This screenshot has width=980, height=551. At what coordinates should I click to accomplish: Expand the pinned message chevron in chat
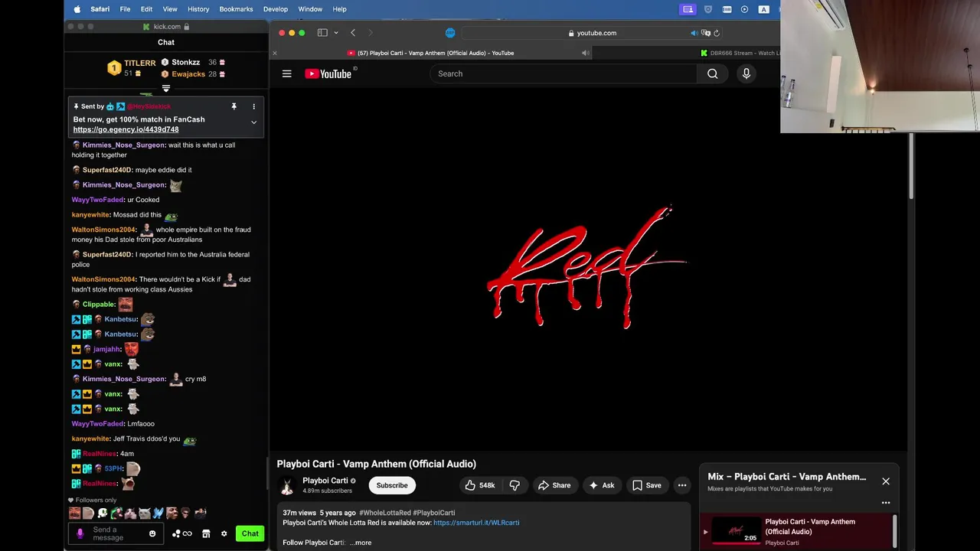click(253, 122)
